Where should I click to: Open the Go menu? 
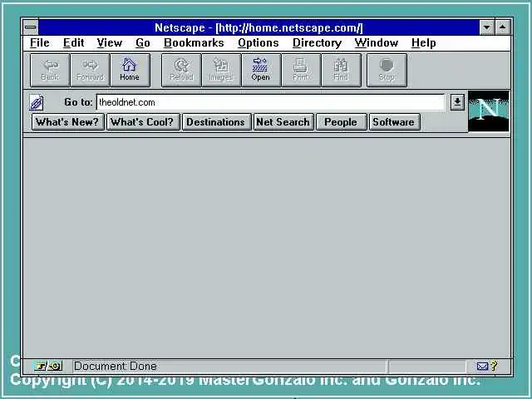[x=143, y=42]
